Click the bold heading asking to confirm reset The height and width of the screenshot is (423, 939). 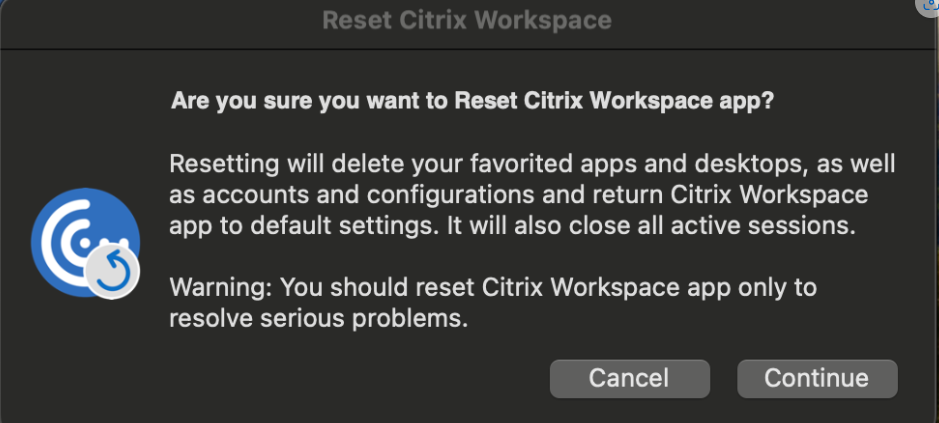[x=472, y=101]
